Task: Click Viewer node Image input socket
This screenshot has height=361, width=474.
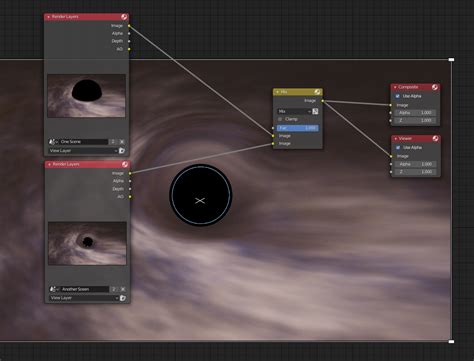Action: [391, 156]
